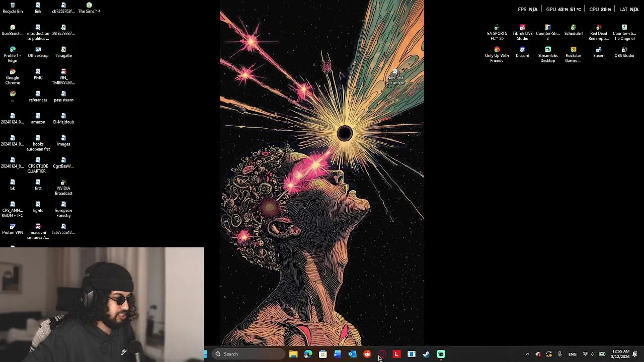Select New Text Document on the wallpaper
Viewport: 644px width, 362px height.
coord(395,77)
